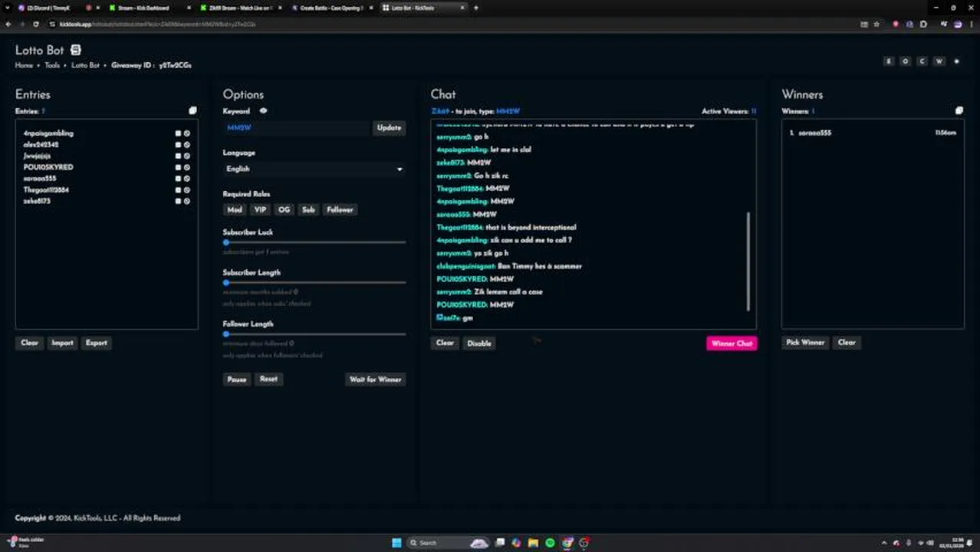Image resolution: width=980 pixels, height=552 pixels.
Task: Click the W shortcut icon in header
Action: pos(939,61)
